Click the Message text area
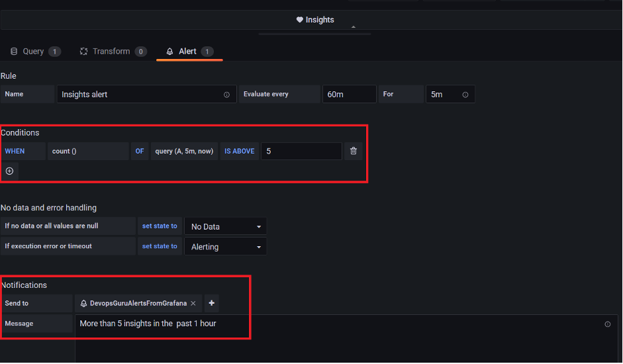 pos(346,338)
